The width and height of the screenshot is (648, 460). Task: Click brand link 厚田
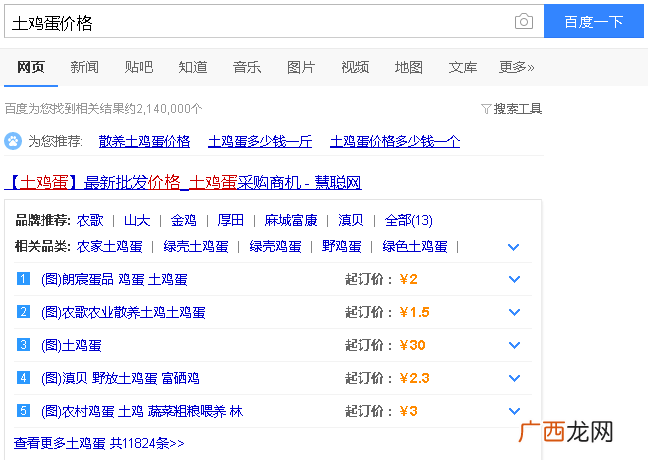coord(230,220)
